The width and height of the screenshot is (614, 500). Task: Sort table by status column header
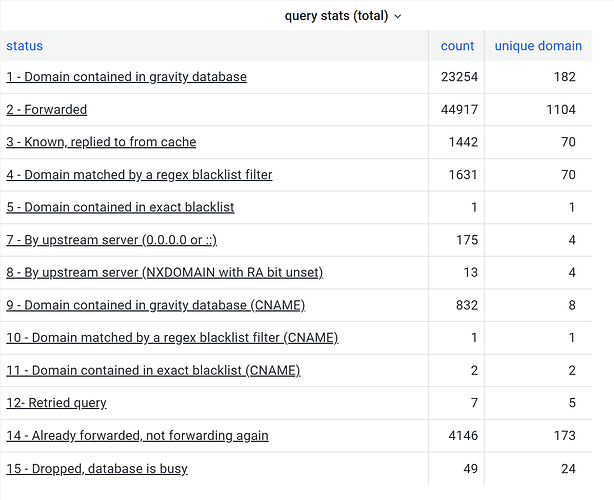click(25, 46)
